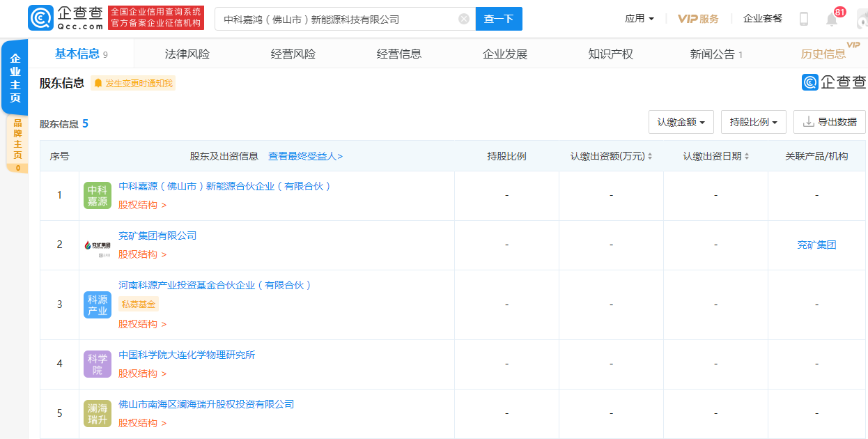Click the Qcc.com logo icon

pos(41,19)
